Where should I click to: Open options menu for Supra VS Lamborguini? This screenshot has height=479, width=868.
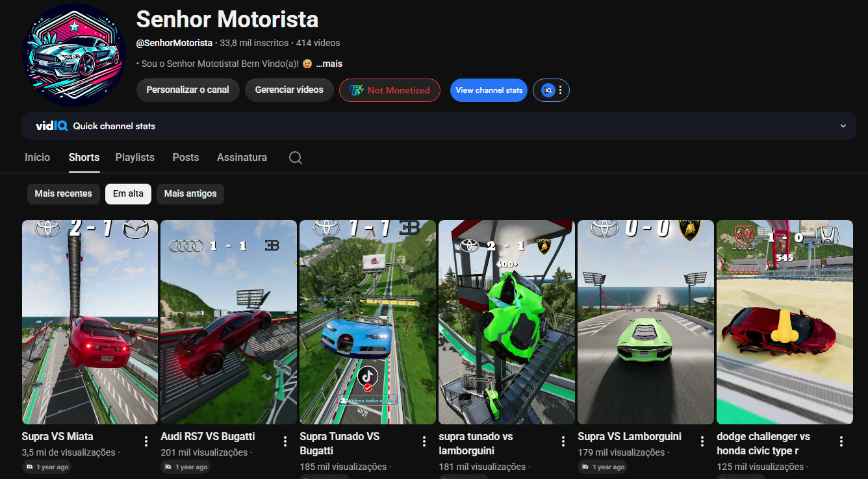click(702, 441)
